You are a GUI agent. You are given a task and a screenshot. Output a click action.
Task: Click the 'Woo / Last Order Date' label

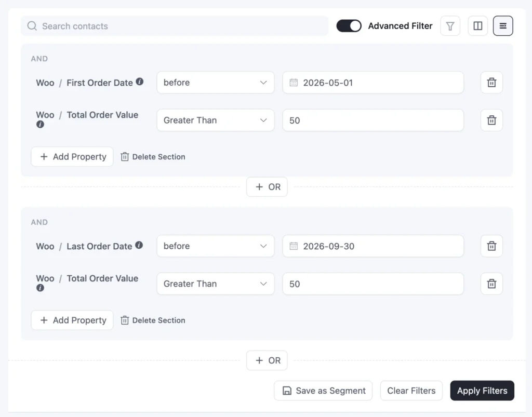84,246
